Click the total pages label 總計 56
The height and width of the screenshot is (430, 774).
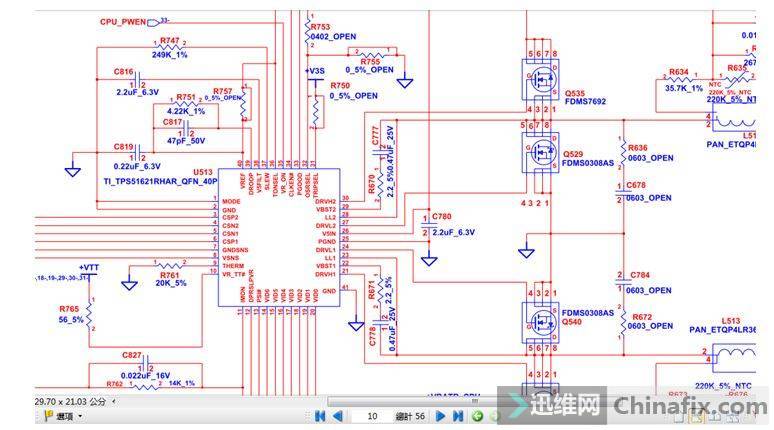(410, 416)
